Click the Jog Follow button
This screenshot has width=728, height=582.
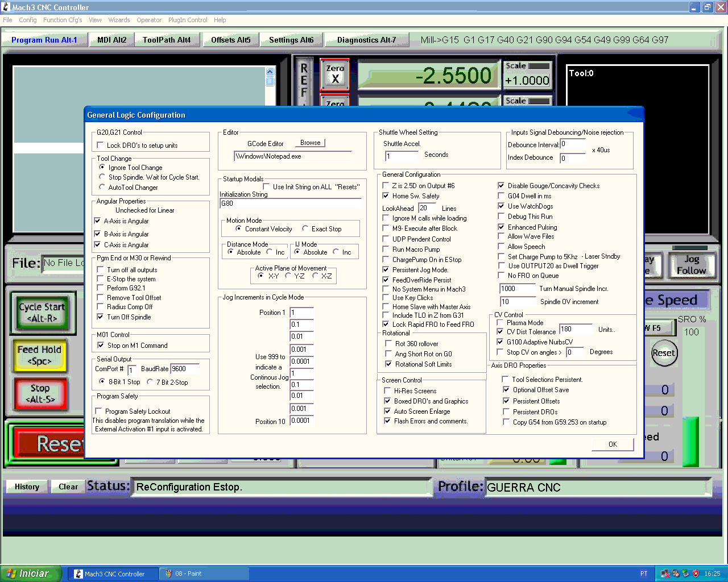click(x=691, y=265)
